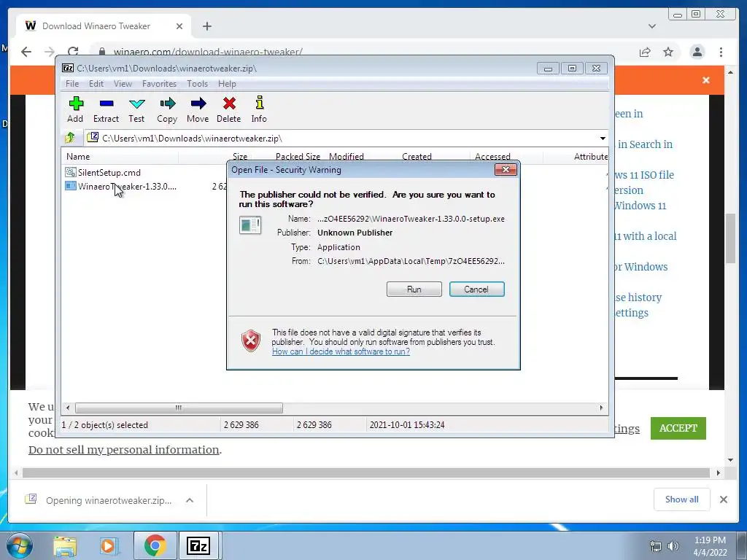Select the WinaeroTweaker-1.33.0 setup file

(x=120, y=186)
